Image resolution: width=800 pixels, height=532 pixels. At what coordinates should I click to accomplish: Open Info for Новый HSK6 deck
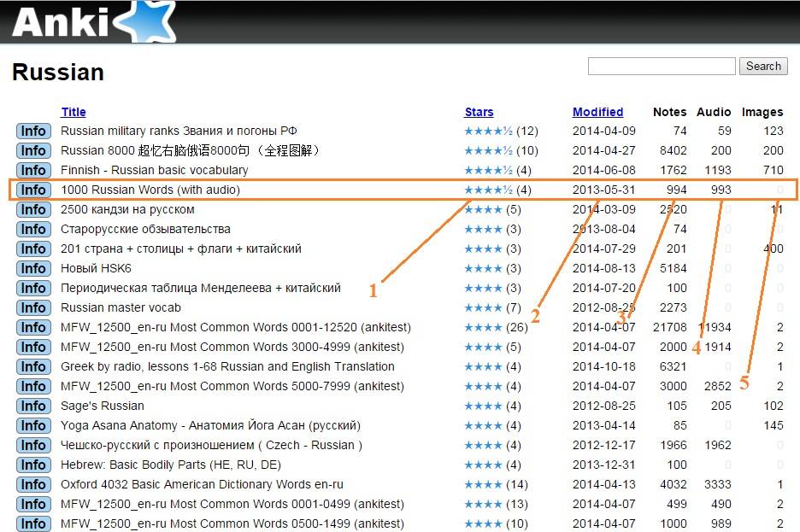click(33, 269)
